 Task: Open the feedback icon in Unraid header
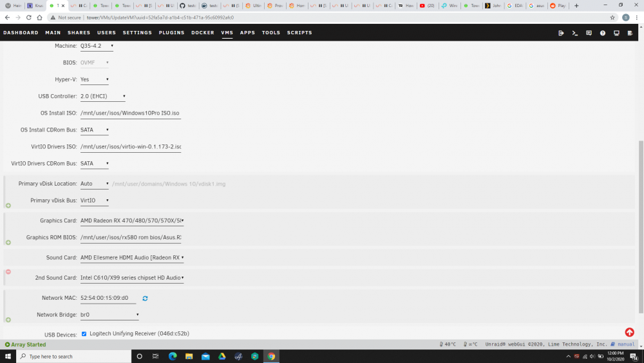[589, 33]
